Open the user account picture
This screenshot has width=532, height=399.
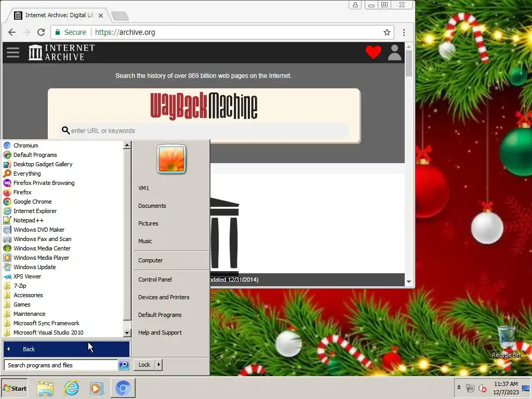pyautogui.click(x=171, y=159)
